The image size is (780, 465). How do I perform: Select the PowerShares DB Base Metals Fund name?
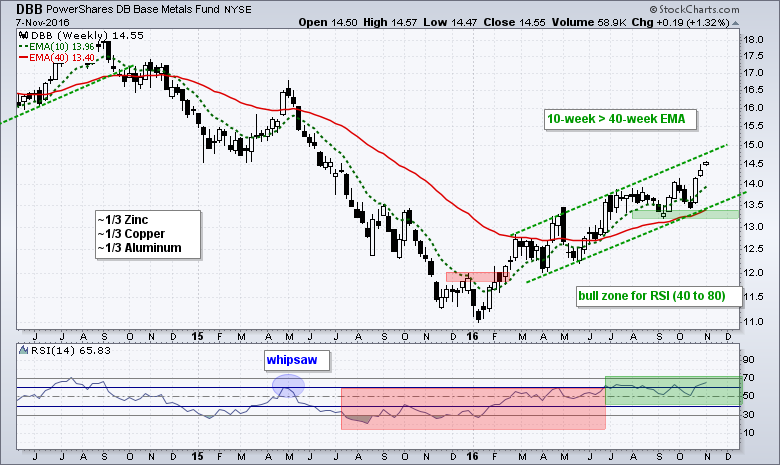(x=134, y=9)
